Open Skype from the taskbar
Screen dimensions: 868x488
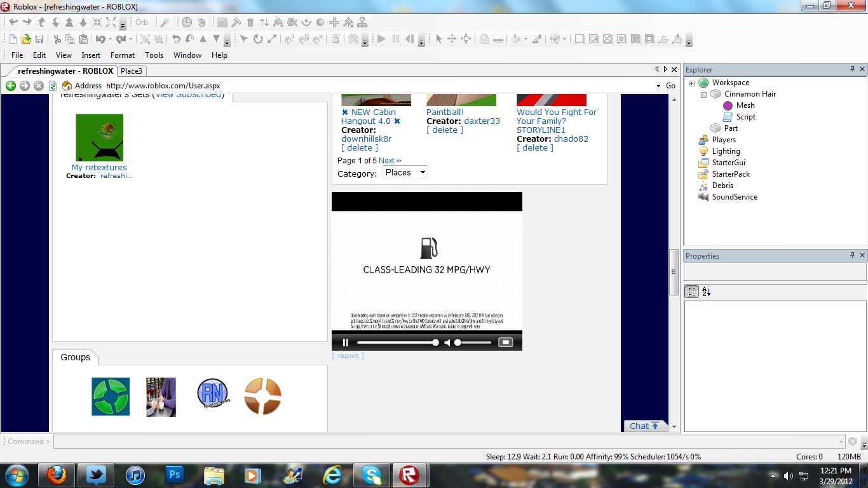click(x=372, y=475)
